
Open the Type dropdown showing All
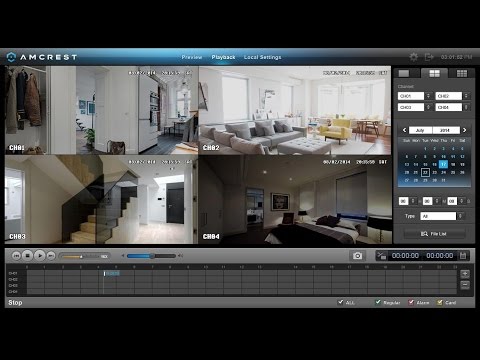pyautogui.click(x=442, y=216)
